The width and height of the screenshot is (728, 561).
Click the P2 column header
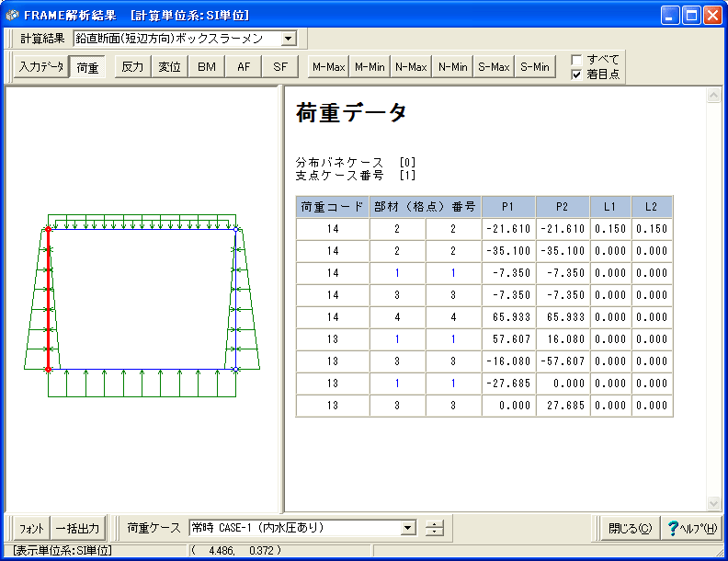563,207
